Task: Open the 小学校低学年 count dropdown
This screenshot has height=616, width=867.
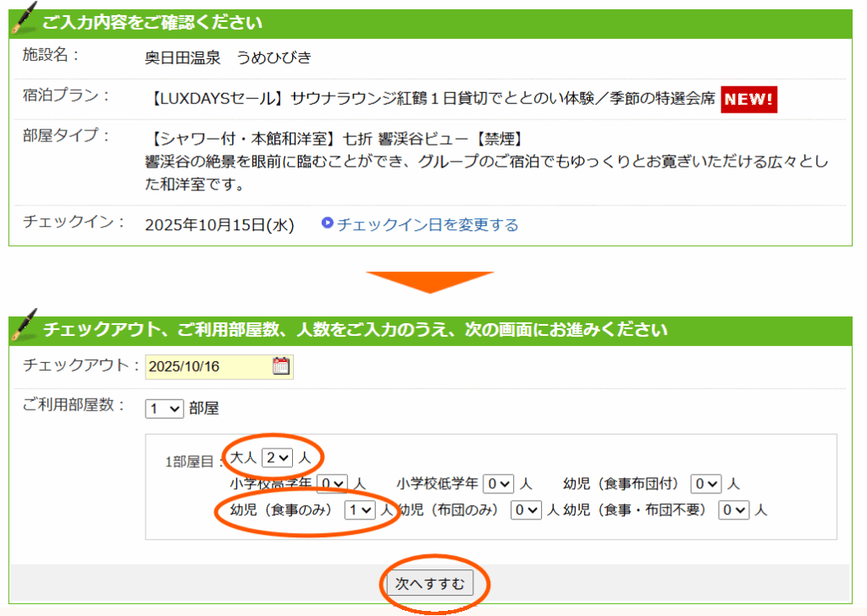Action: 499,484
